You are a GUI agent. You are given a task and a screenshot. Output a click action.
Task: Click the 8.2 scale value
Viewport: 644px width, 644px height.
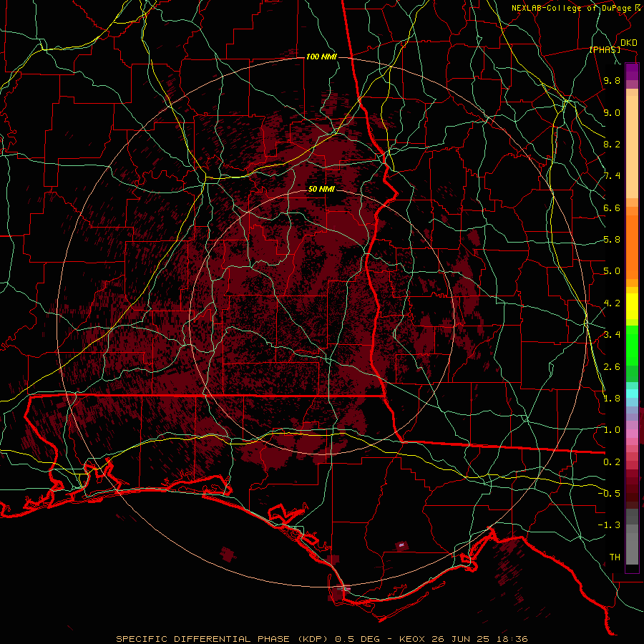point(612,144)
